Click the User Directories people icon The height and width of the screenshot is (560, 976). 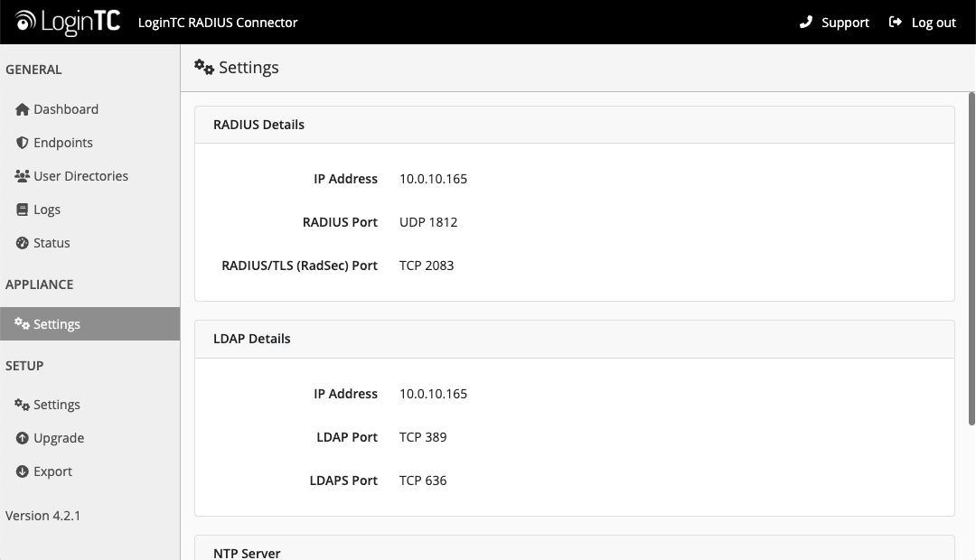pyautogui.click(x=23, y=176)
